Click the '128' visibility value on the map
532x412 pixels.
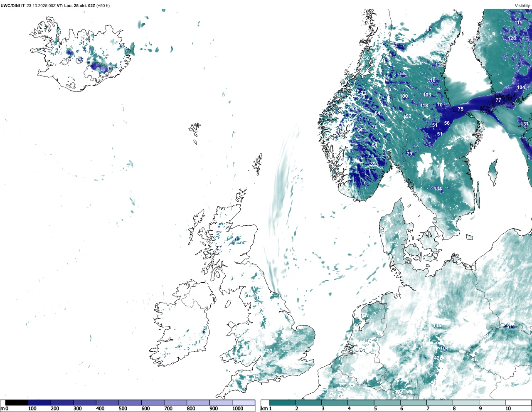coord(512,38)
